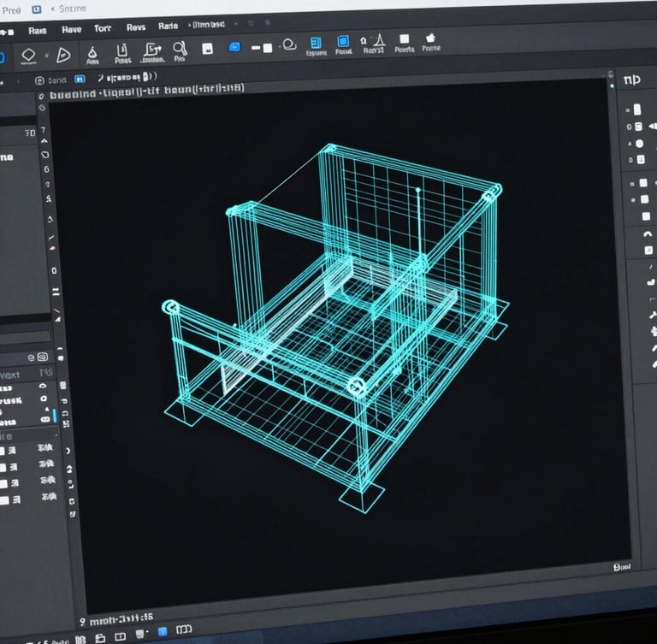657x644 pixels.
Task: Click the magnifier icon labeled Pro
Action: 180,51
